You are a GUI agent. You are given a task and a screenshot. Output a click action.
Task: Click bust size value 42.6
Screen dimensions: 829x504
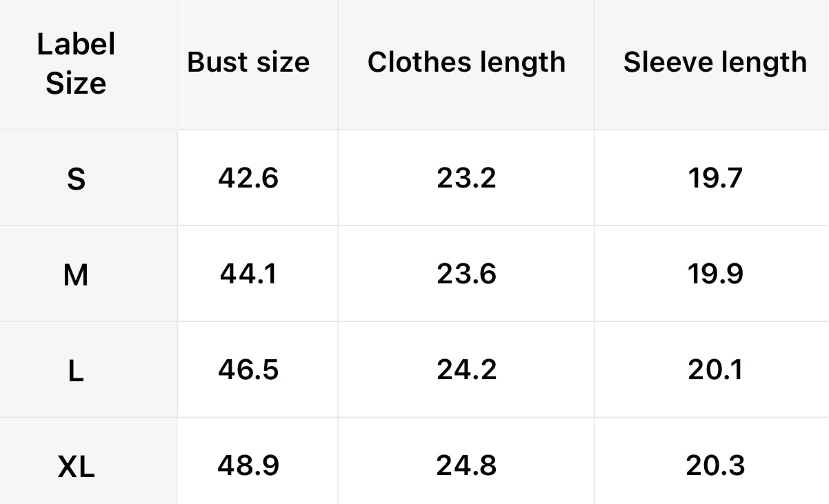[x=248, y=178]
